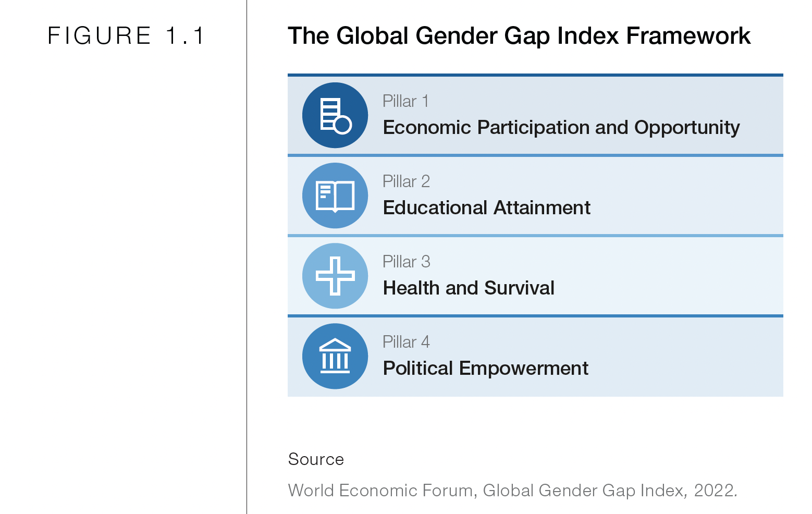Click the Health and Survival heading text
The width and height of the screenshot is (812, 514).
(469, 288)
